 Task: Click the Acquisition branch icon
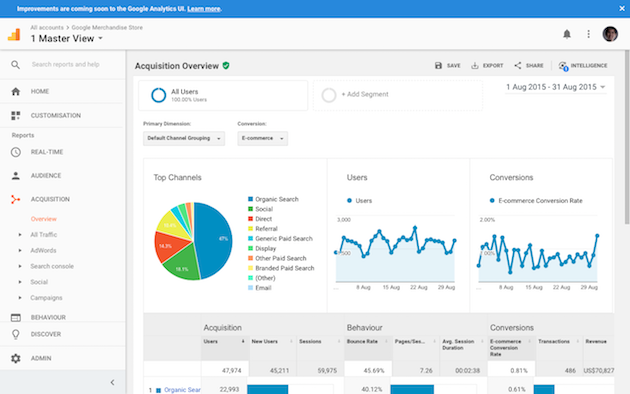pos(16,199)
